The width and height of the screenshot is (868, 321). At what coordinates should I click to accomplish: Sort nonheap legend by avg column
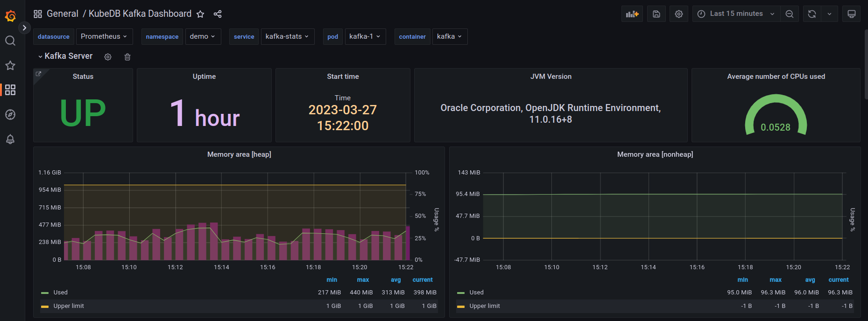pos(810,280)
